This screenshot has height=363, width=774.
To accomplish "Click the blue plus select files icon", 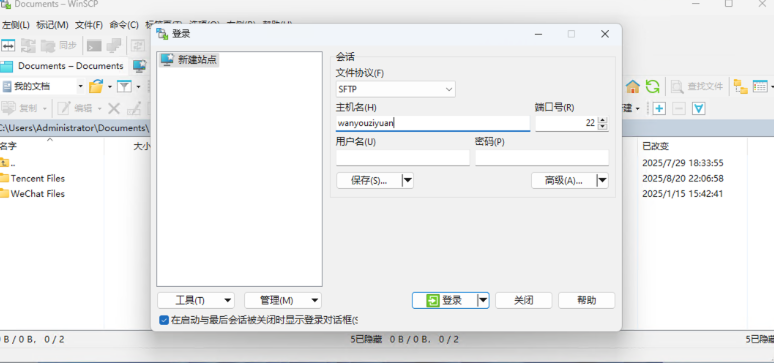I will [659, 108].
